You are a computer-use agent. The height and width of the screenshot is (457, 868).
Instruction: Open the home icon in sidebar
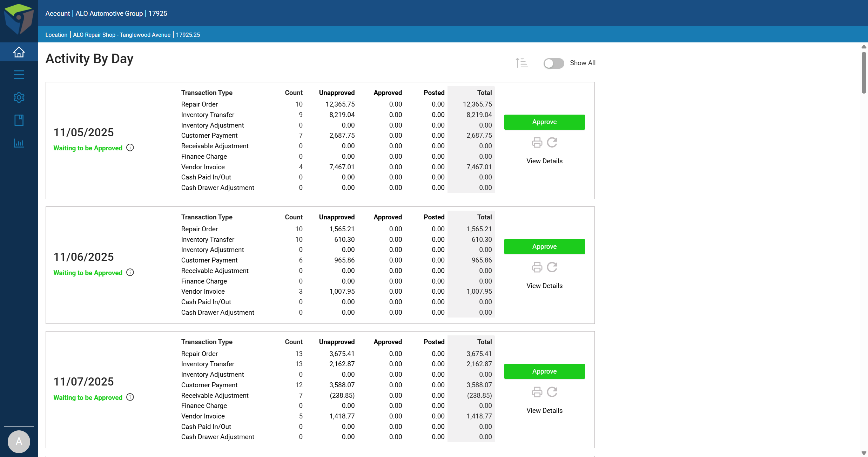point(19,52)
